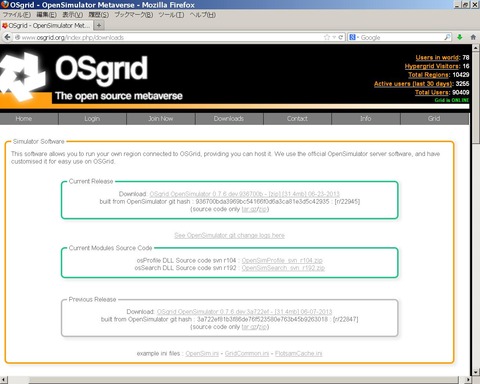The image size is (480, 384).
Task: Click the search magnifier icon
Action: tap(447, 37)
